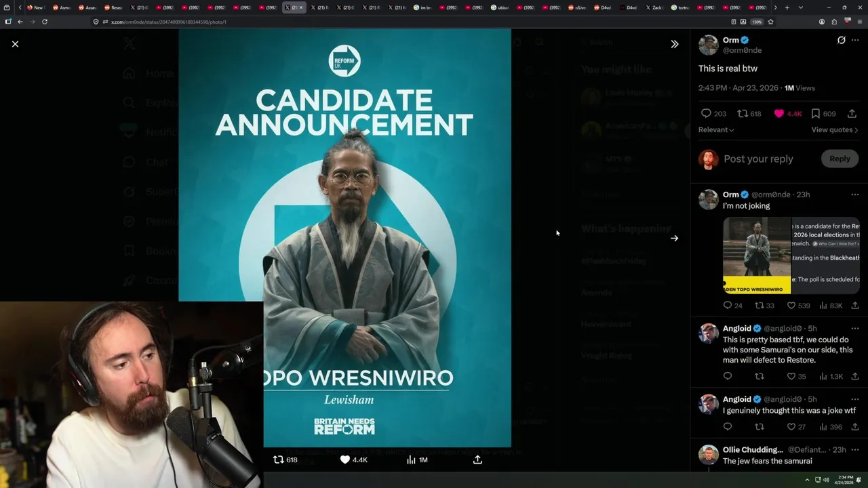Image resolution: width=868 pixels, height=488 pixels.
Task: View 396 analytics on "joke wtf" reply
Action: [831, 426]
